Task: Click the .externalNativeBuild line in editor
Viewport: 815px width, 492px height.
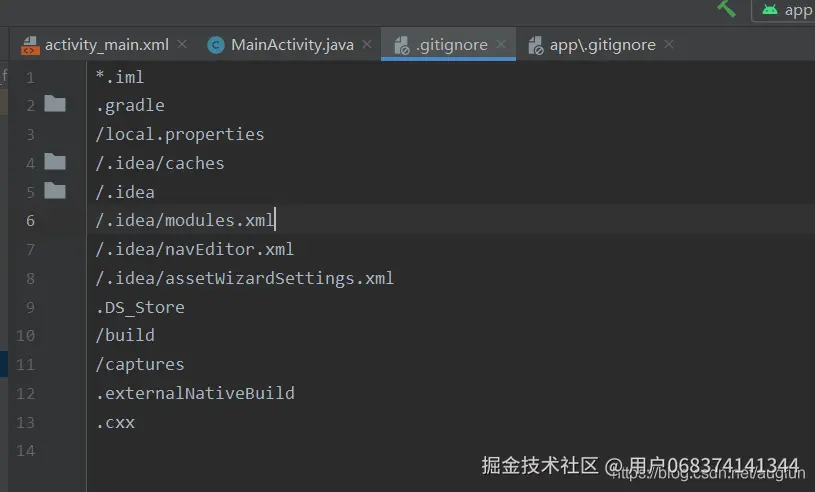Action: (x=195, y=393)
